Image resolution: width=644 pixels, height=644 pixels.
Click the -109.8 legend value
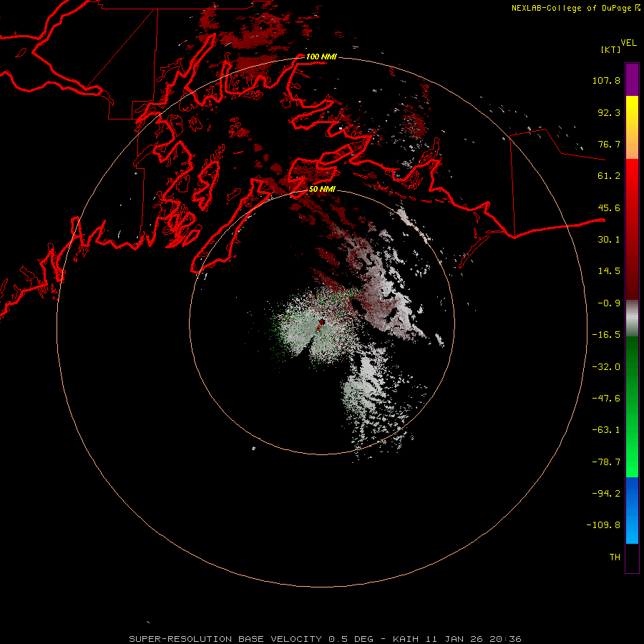tap(603, 525)
